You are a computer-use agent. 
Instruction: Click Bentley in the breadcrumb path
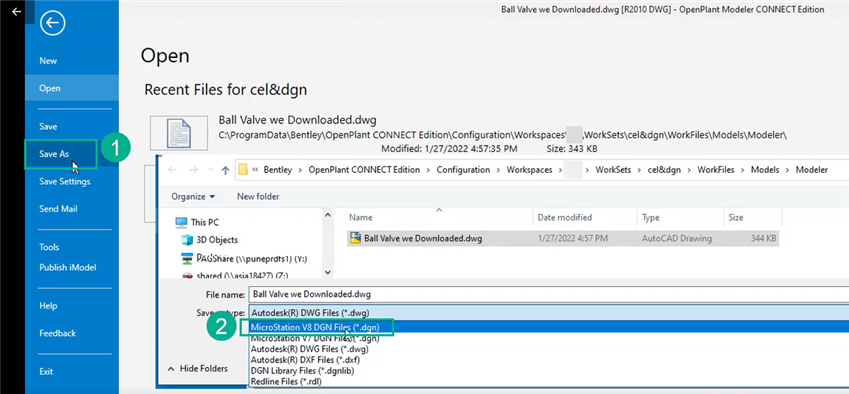[x=277, y=170]
